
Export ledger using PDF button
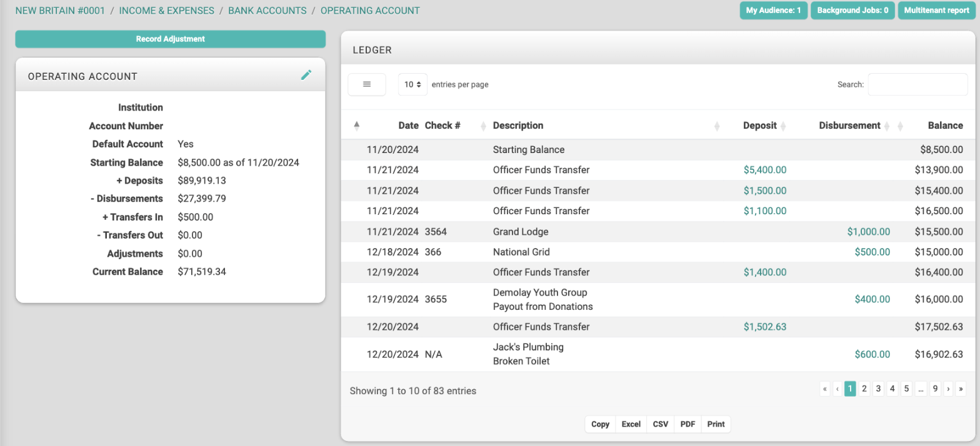pyautogui.click(x=687, y=424)
